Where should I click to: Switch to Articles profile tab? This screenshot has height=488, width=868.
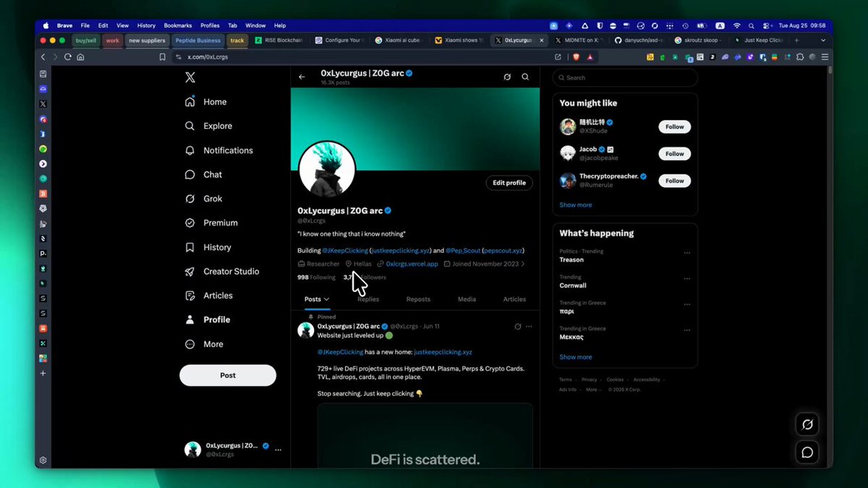click(x=514, y=299)
